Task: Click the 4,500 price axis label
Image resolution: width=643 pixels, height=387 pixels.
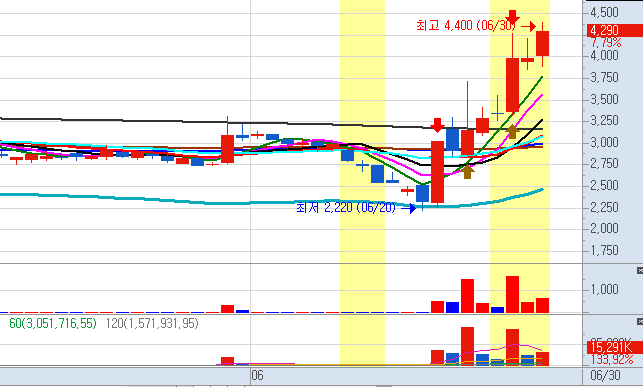Action: 604,12
